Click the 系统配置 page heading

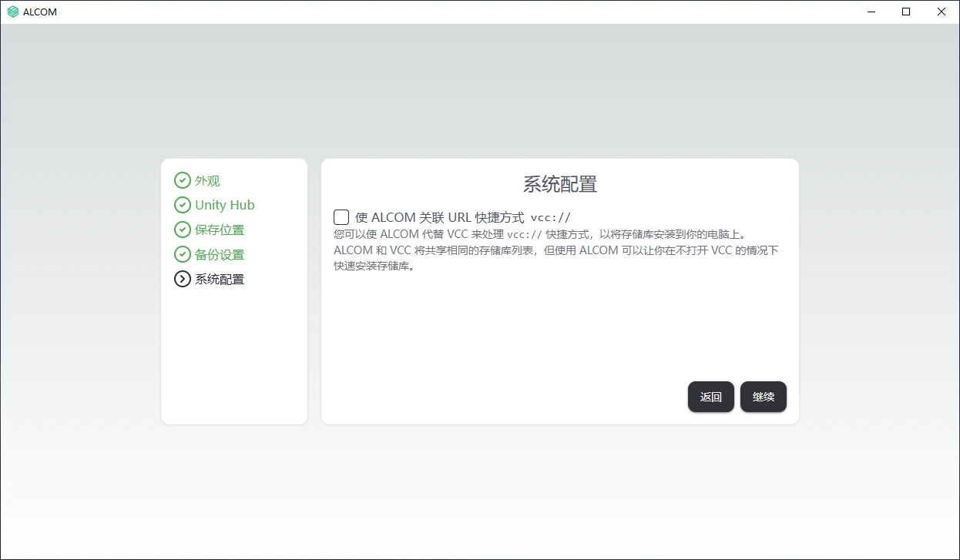point(559,184)
